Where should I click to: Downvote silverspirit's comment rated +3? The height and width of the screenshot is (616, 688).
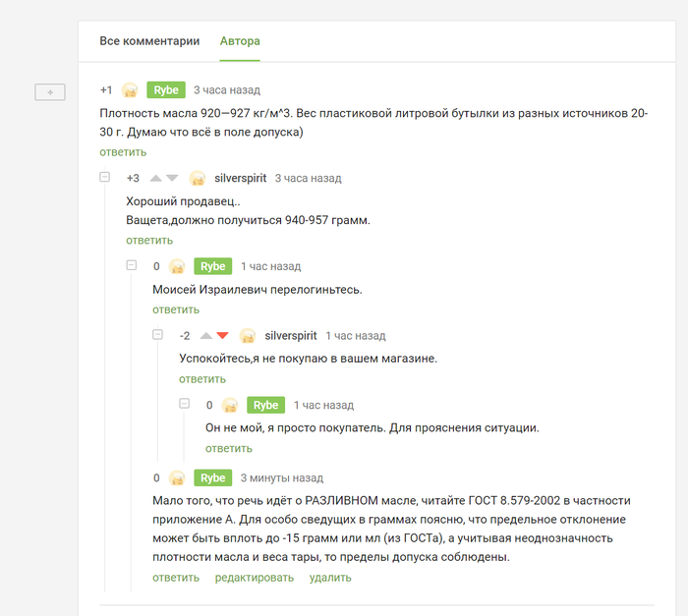point(172,178)
